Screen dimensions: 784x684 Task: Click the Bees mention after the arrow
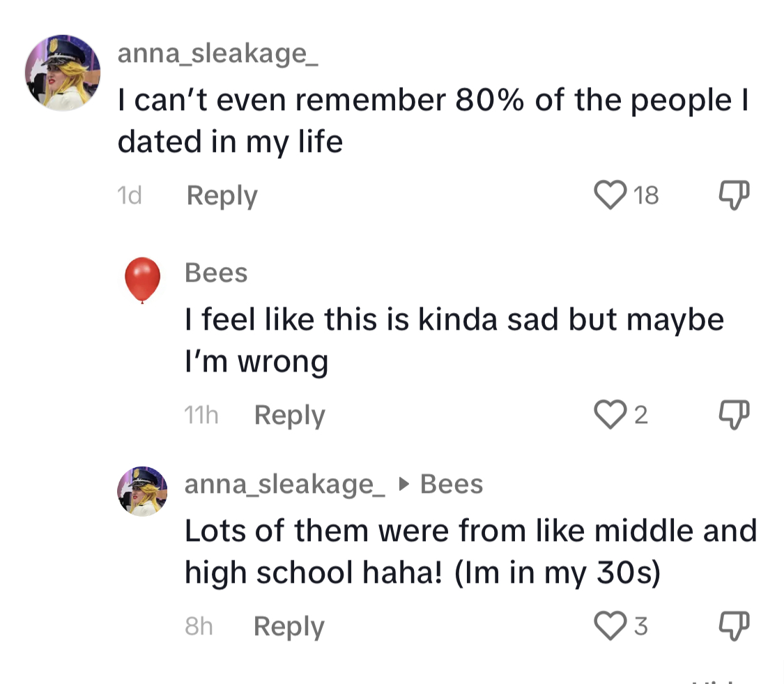[x=452, y=484]
